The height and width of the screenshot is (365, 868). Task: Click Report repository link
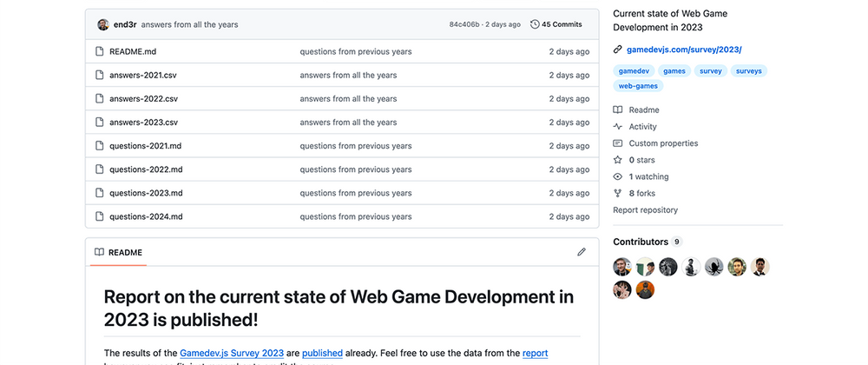click(645, 209)
